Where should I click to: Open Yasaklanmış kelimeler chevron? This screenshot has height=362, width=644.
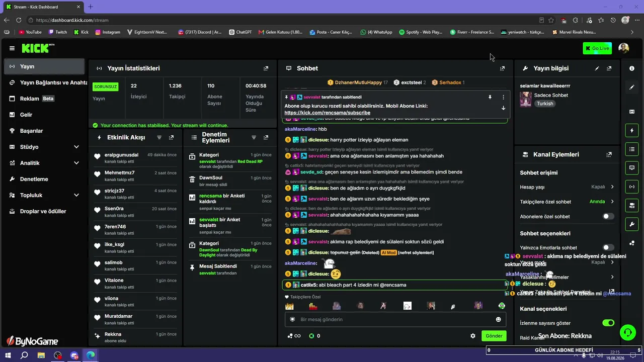(x=612, y=277)
